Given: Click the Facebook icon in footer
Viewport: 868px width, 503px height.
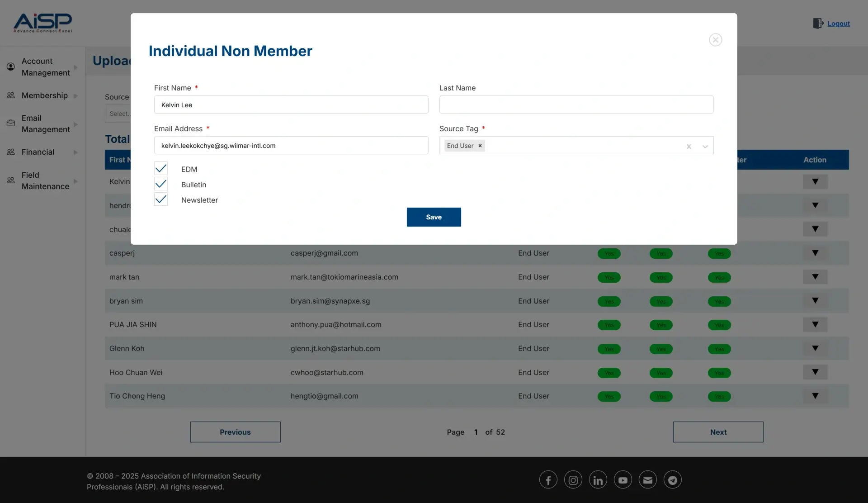Looking at the screenshot, I should tap(548, 480).
